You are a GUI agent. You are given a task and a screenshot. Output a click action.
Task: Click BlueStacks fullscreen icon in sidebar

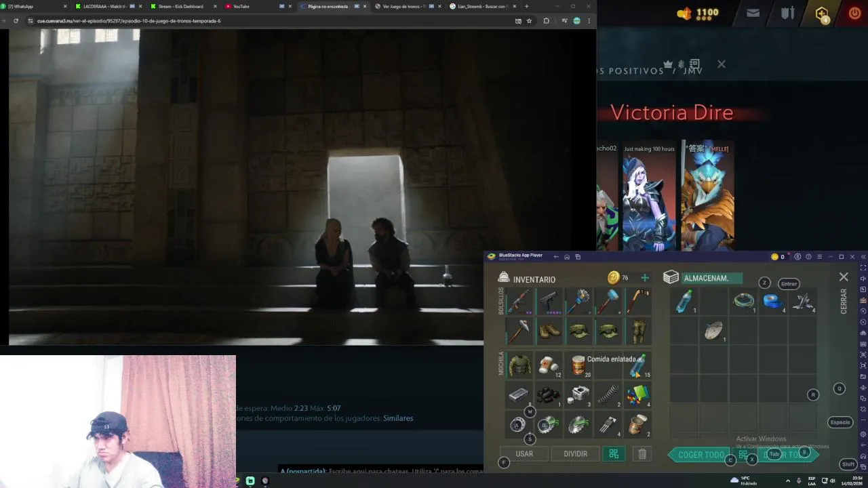pyautogui.click(x=863, y=267)
